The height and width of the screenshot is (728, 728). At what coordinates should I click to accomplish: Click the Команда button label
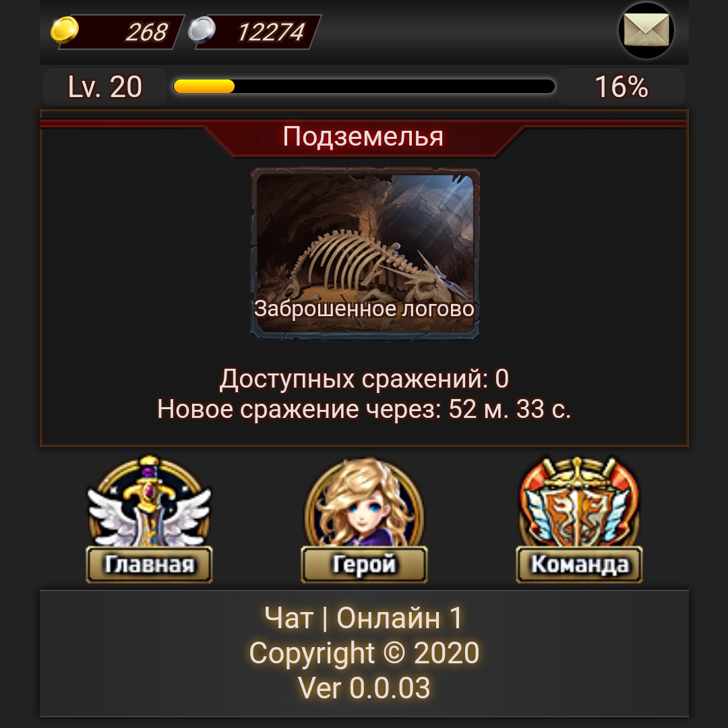pyautogui.click(x=579, y=565)
